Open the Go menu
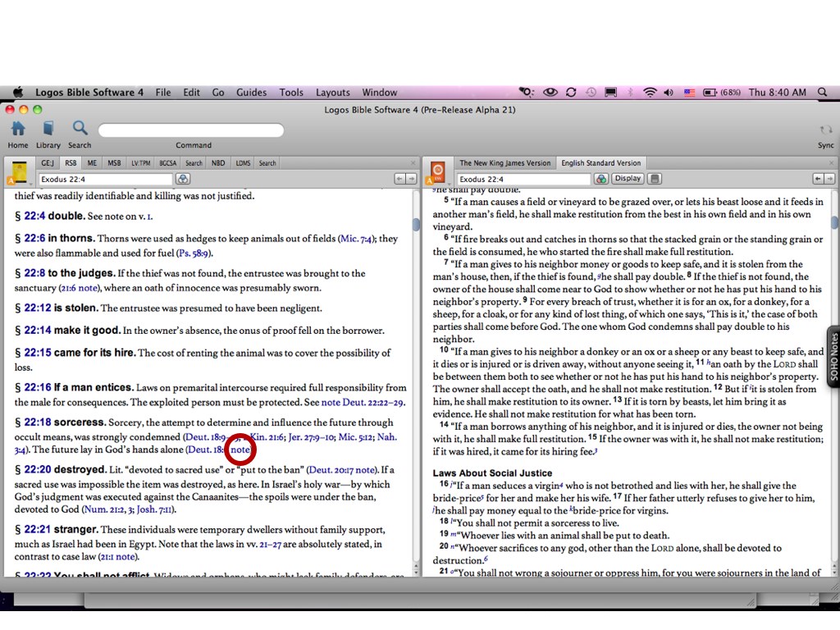Image resolution: width=840 pixels, height=630 pixels. (218, 92)
